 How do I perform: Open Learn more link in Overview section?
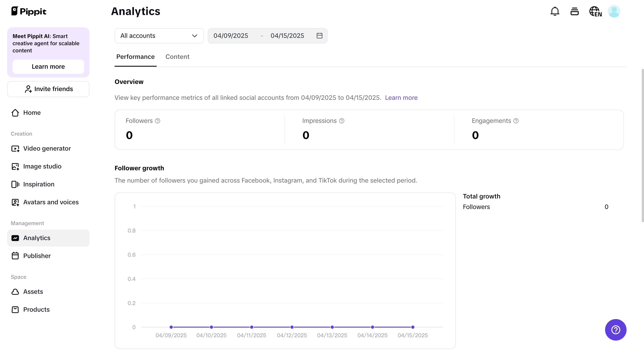click(x=401, y=98)
